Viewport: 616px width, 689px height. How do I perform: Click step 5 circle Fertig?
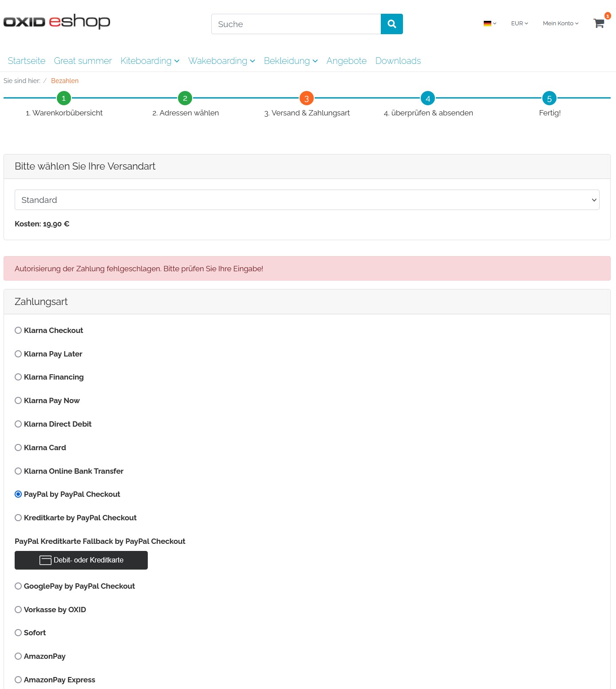click(549, 98)
